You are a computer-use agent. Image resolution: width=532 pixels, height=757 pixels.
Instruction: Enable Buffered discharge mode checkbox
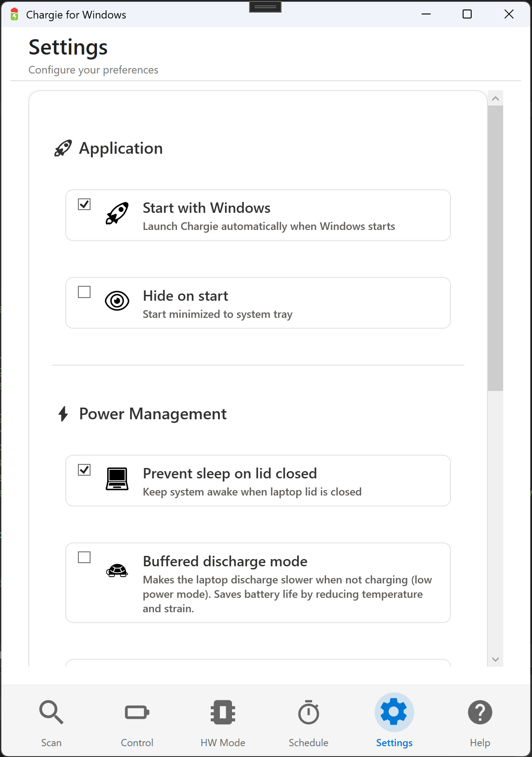pyautogui.click(x=84, y=558)
